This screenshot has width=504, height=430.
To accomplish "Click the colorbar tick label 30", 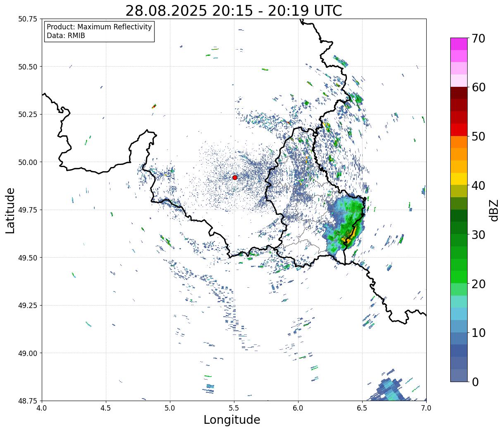I will (478, 234).
